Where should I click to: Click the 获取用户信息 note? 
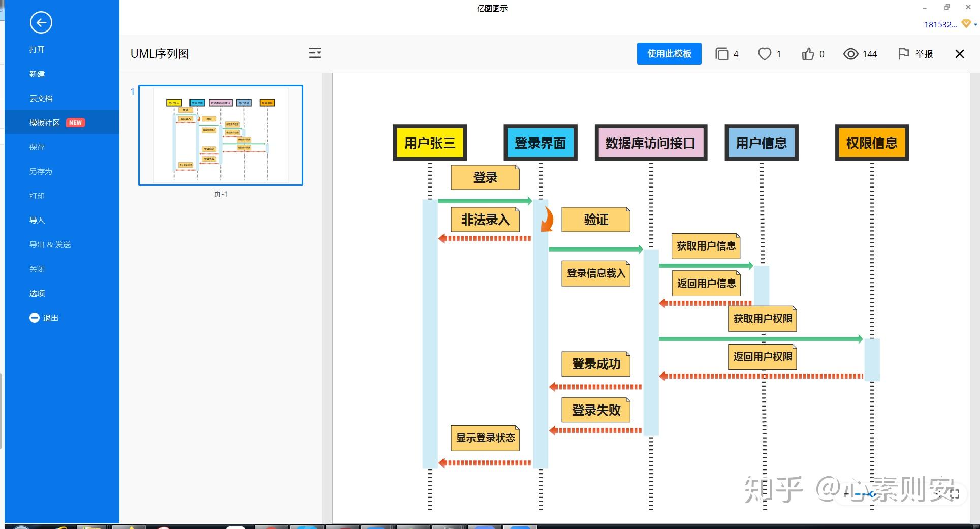point(706,246)
